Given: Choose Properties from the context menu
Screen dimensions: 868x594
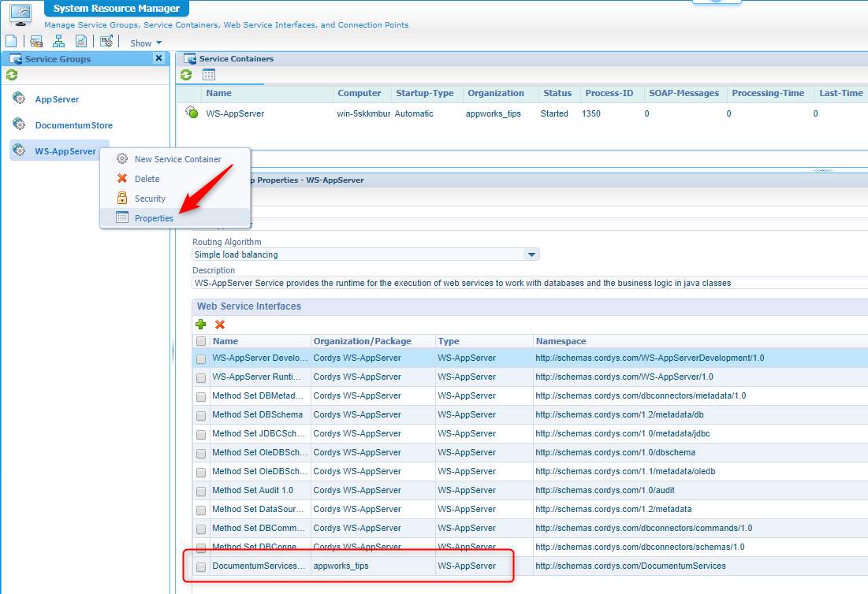Looking at the screenshot, I should (x=154, y=218).
